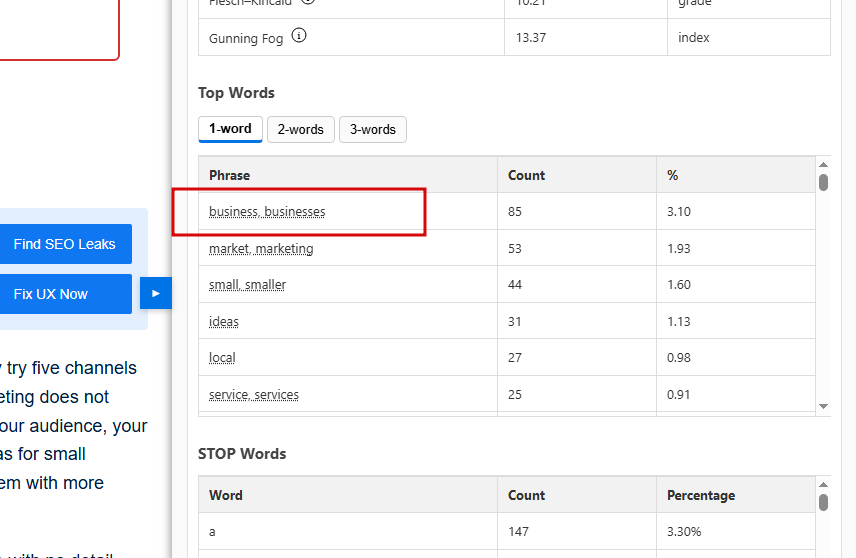Viewport: 856px width, 558px height.
Task: Click the Gunning Fog info icon
Action: pos(299,37)
